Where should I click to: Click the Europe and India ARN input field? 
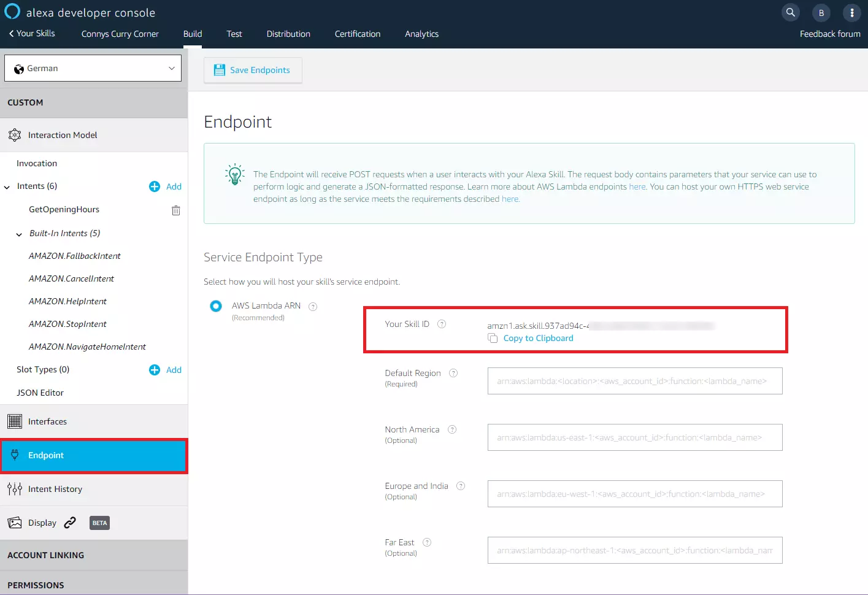(x=635, y=494)
